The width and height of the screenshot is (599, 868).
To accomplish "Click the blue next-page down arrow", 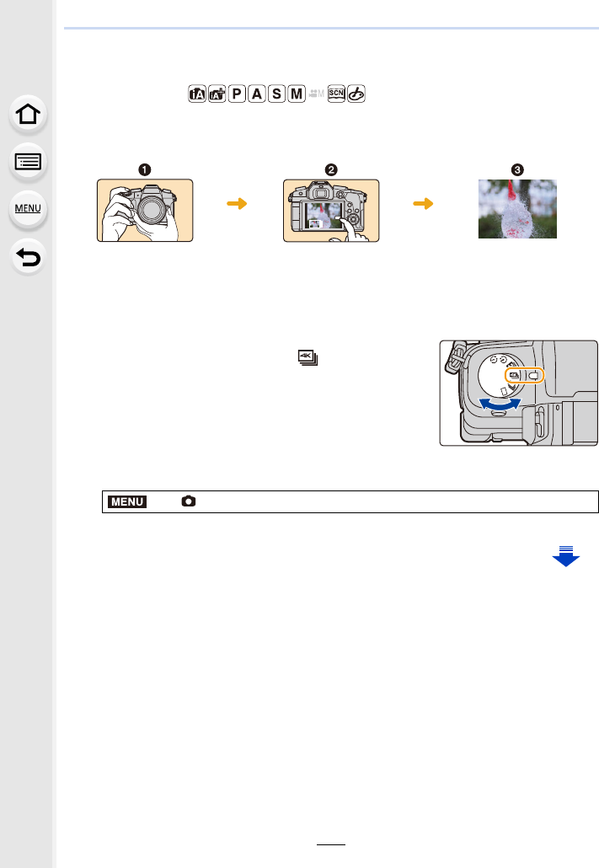I will pyautogui.click(x=566, y=556).
